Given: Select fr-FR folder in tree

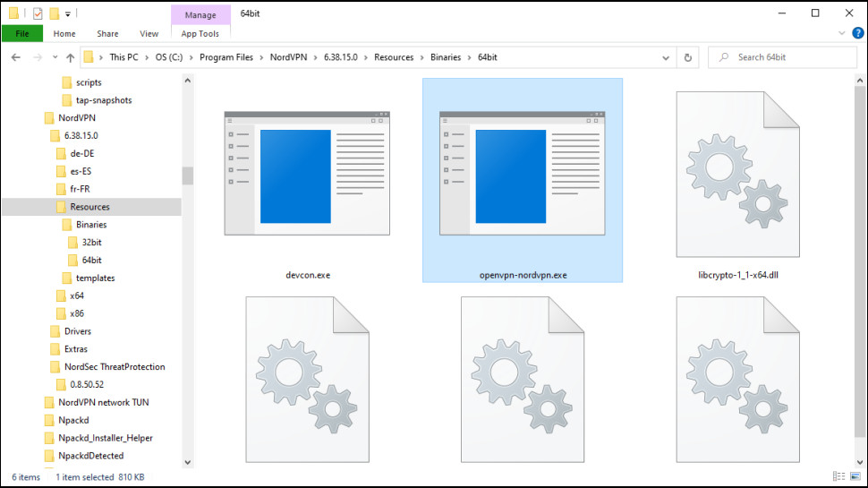Looking at the screenshot, I should (x=80, y=189).
